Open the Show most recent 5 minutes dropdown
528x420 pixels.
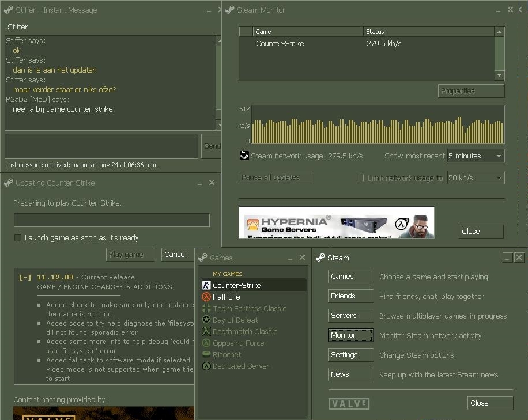pos(476,156)
